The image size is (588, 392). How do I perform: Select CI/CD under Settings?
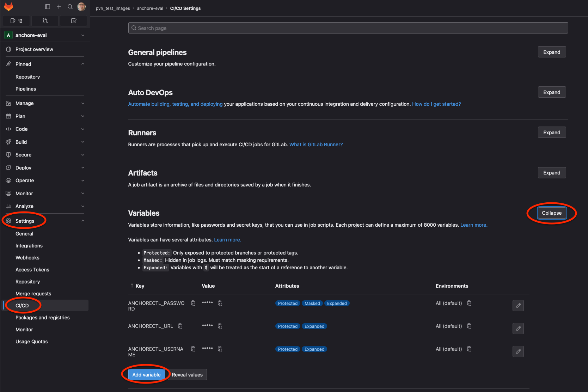click(22, 306)
